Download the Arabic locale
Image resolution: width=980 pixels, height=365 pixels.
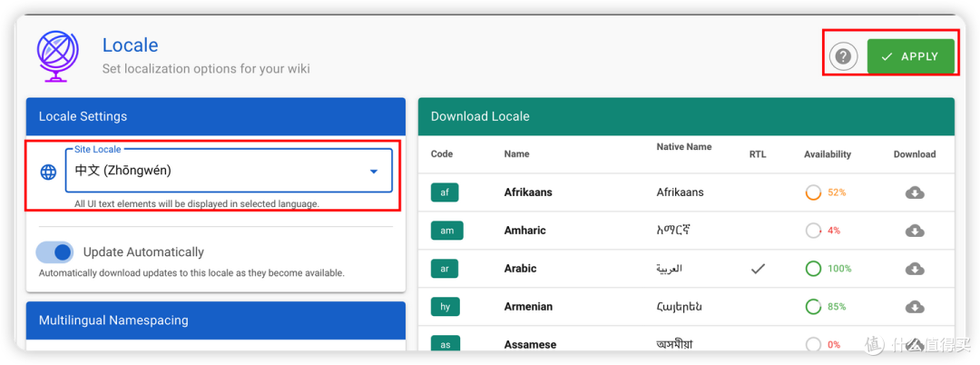(915, 270)
